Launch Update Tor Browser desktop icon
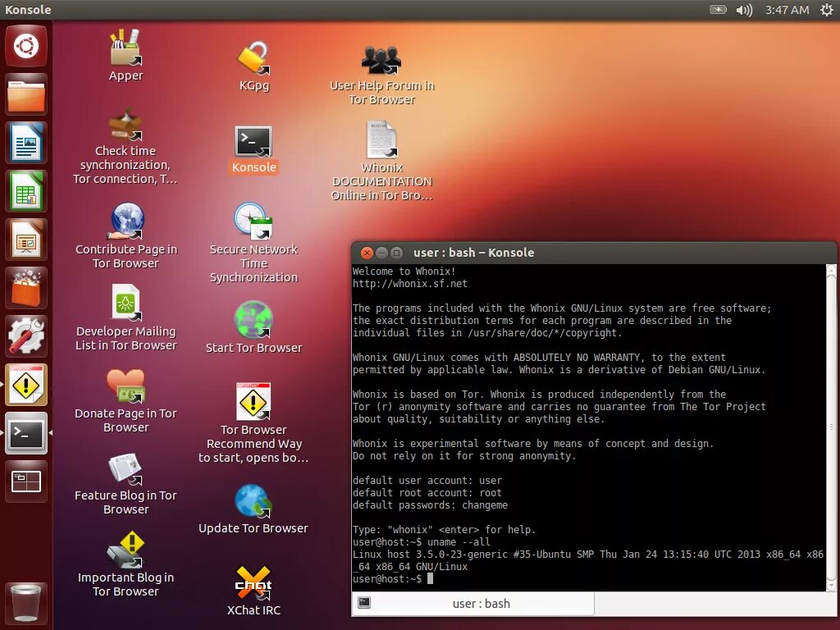The width and height of the screenshot is (840, 630). click(253, 509)
